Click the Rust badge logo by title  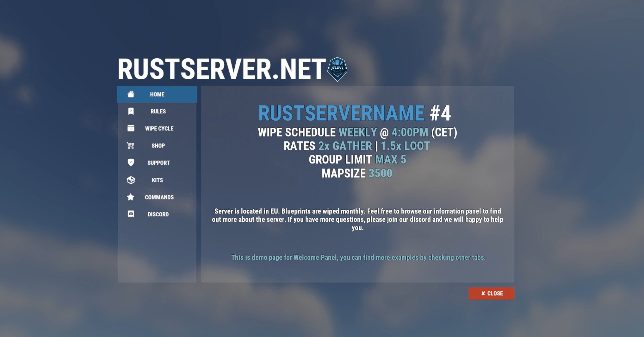(x=337, y=69)
